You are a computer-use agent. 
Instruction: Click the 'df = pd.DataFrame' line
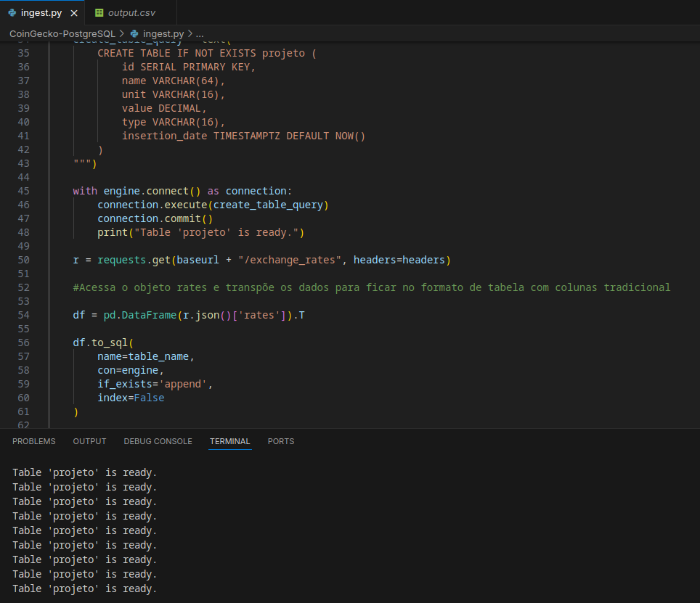coord(188,316)
